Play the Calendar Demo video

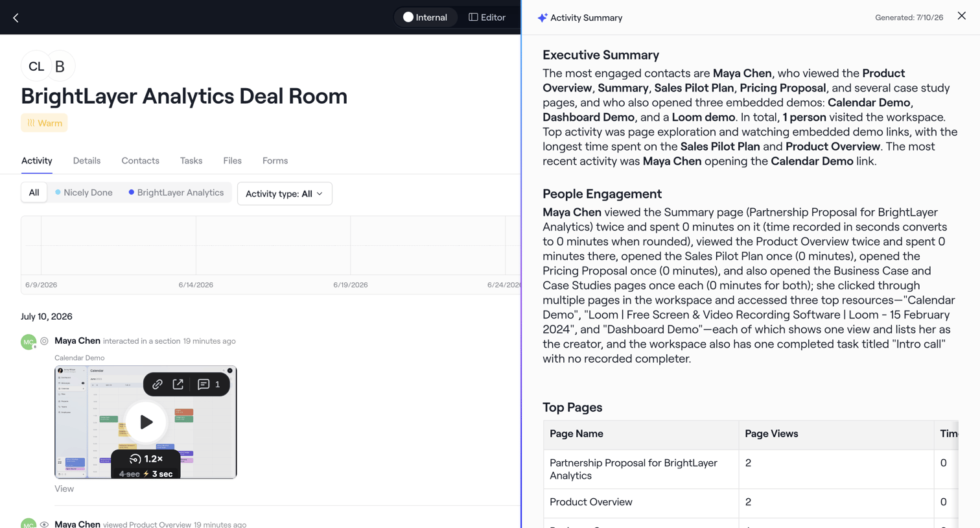point(146,422)
